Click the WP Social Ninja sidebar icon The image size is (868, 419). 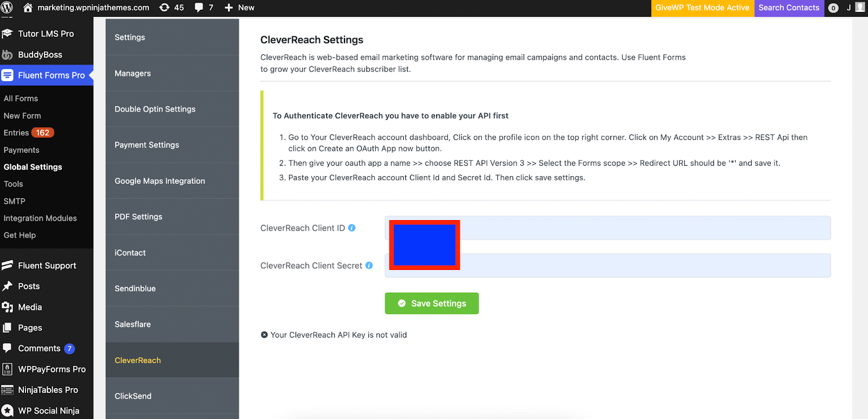7,411
